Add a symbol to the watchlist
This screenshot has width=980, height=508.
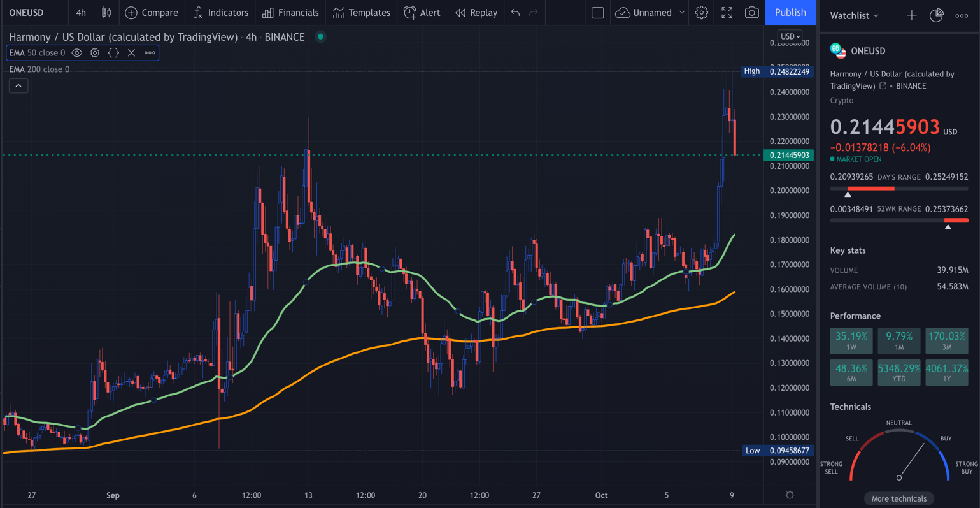[911, 15]
